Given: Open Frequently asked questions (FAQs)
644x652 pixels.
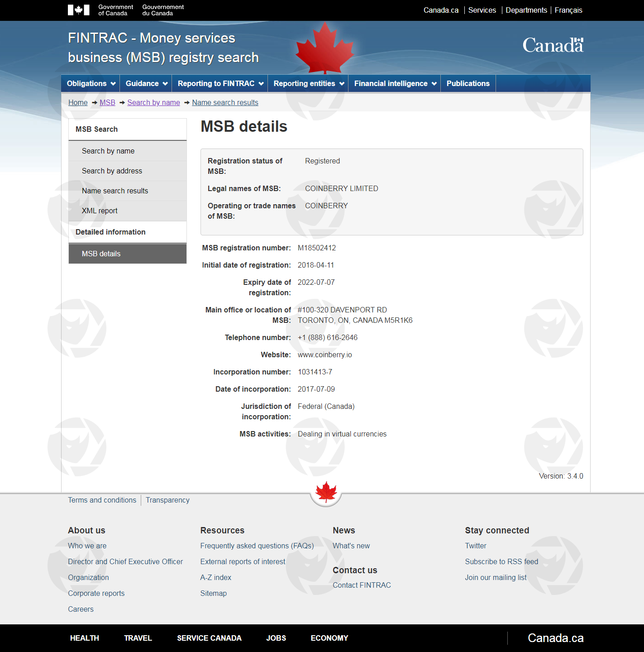Looking at the screenshot, I should pyautogui.click(x=257, y=546).
